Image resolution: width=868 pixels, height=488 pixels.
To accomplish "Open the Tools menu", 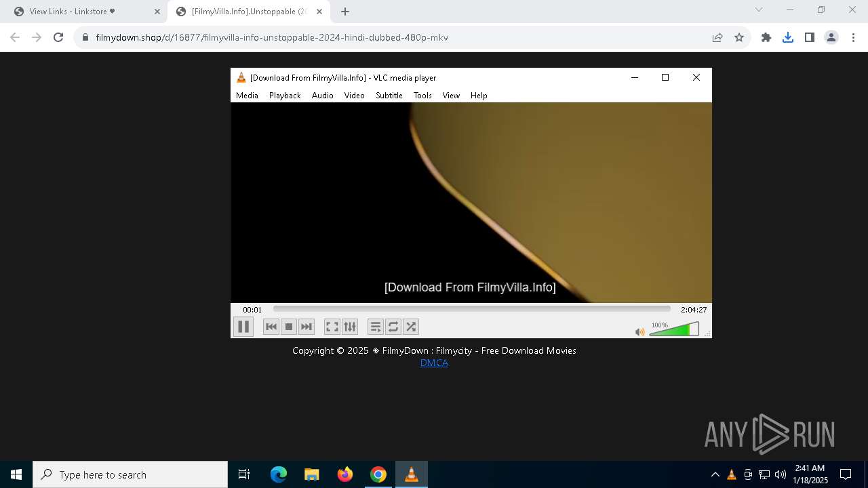I will (x=422, y=96).
